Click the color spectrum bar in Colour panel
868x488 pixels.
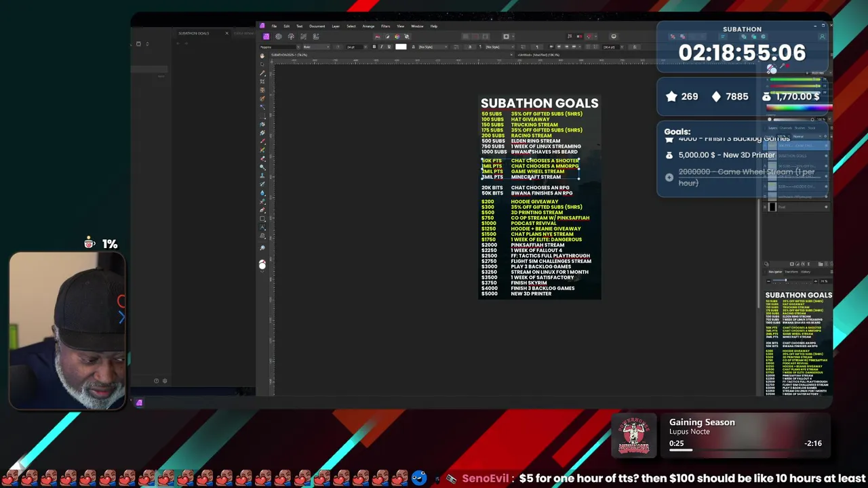[x=800, y=106]
